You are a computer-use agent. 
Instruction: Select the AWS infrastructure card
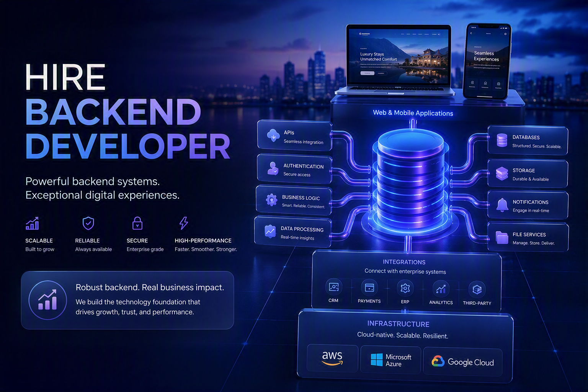pyautogui.click(x=333, y=359)
